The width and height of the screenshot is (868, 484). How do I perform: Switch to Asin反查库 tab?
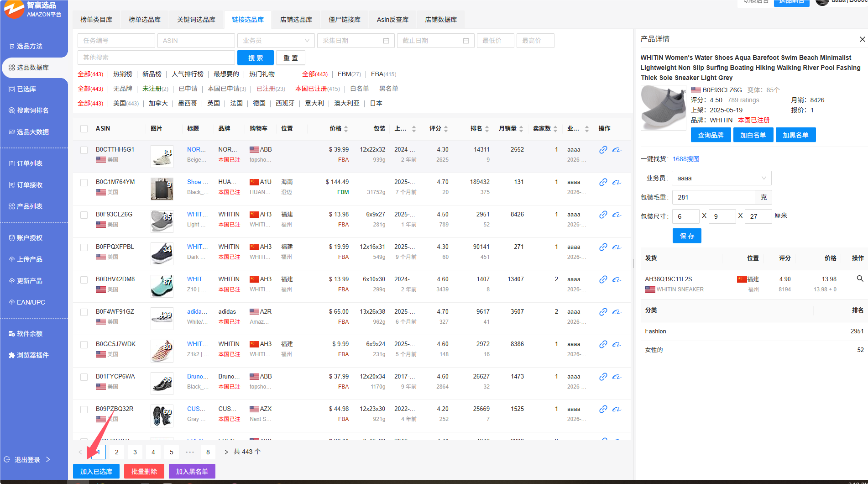(392, 20)
